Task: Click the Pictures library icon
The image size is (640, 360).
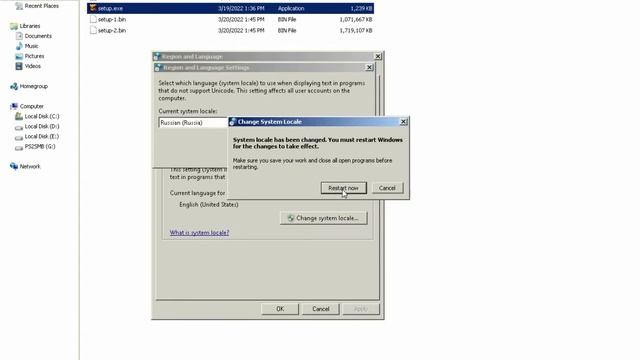Action: (x=19, y=56)
